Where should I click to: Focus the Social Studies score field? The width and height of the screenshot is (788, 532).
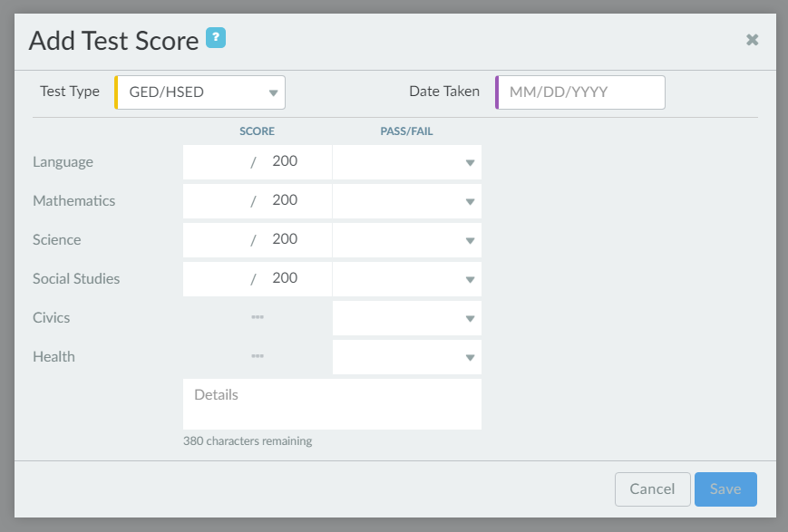(x=216, y=279)
